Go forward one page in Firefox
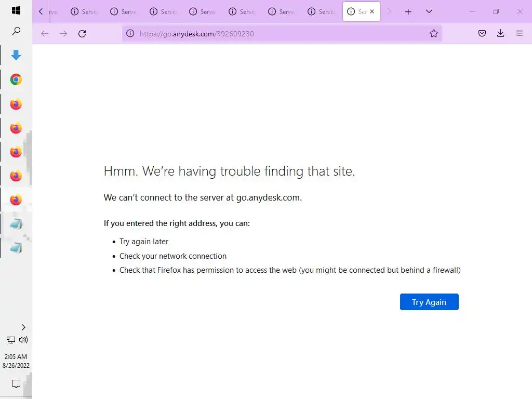The image size is (532, 399). click(63, 34)
